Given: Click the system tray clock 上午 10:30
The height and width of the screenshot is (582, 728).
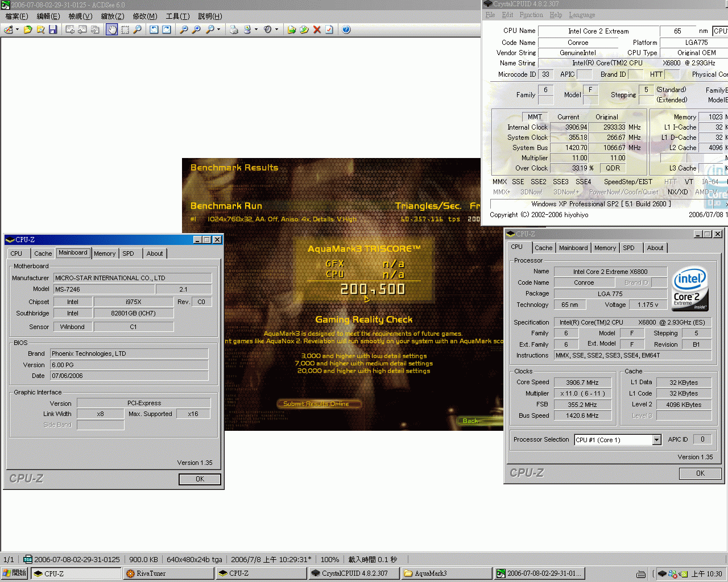Looking at the screenshot, I should tap(706, 574).
